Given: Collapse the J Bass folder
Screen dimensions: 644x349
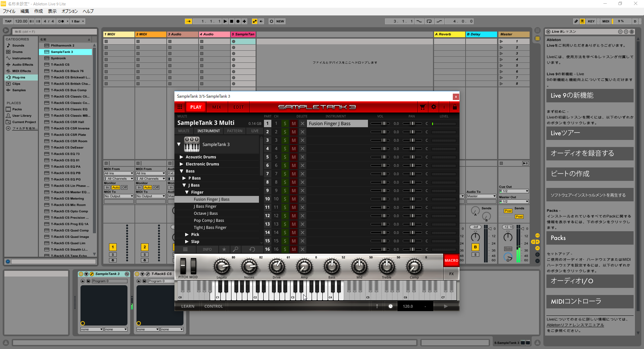Looking at the screenshot, I should [184, 185].
